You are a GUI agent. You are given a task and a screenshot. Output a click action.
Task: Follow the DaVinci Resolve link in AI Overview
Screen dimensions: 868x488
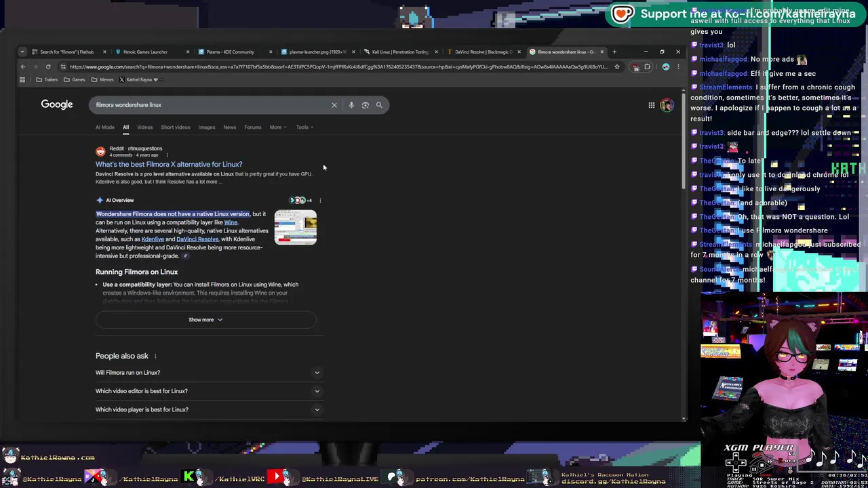tap(197, 239)
